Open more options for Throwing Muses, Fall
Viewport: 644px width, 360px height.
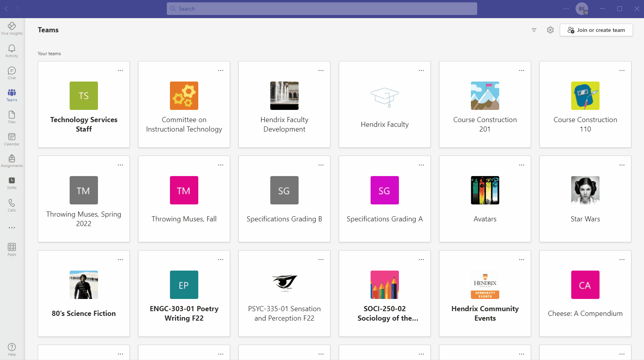221,165
